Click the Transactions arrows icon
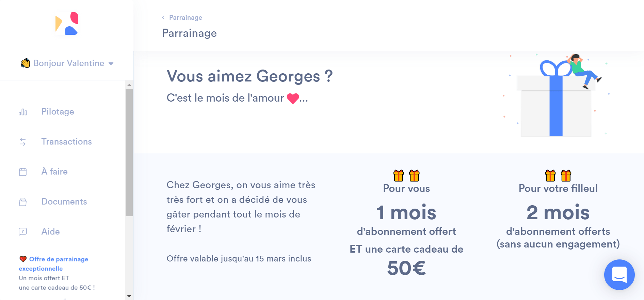The image size is (644, 300). pos(23,142)
